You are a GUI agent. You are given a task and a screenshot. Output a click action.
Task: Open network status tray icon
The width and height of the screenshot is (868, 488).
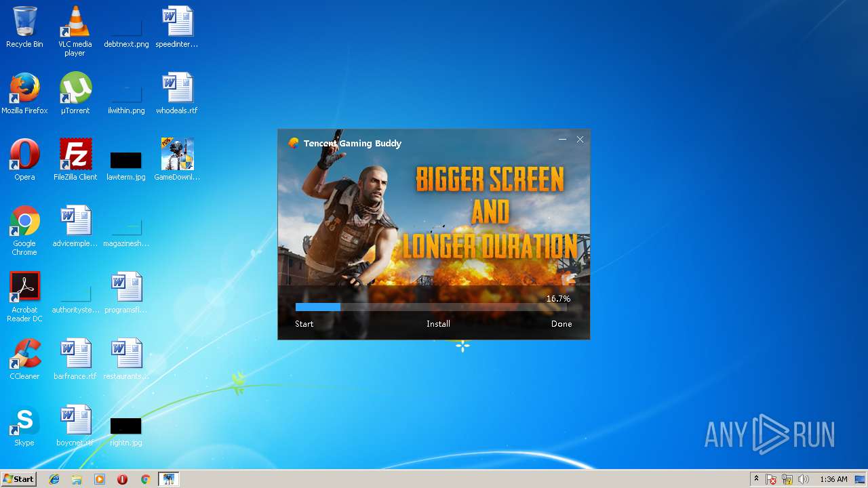pos(787,479)
